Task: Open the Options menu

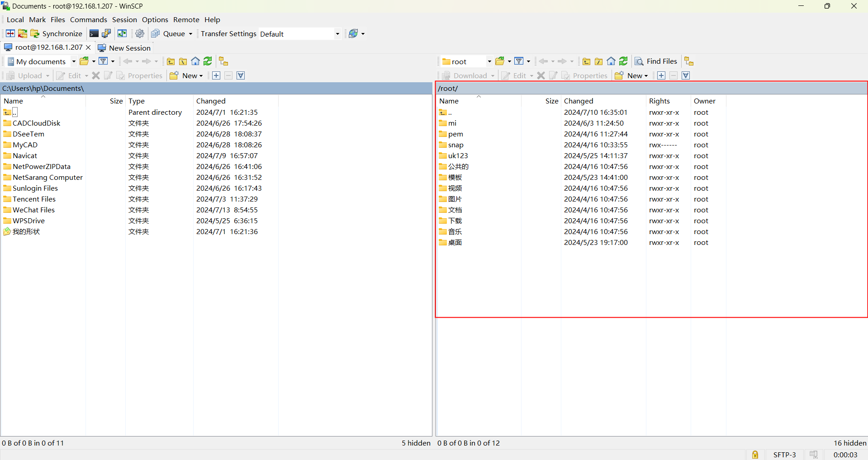Action: pos(155,19)
